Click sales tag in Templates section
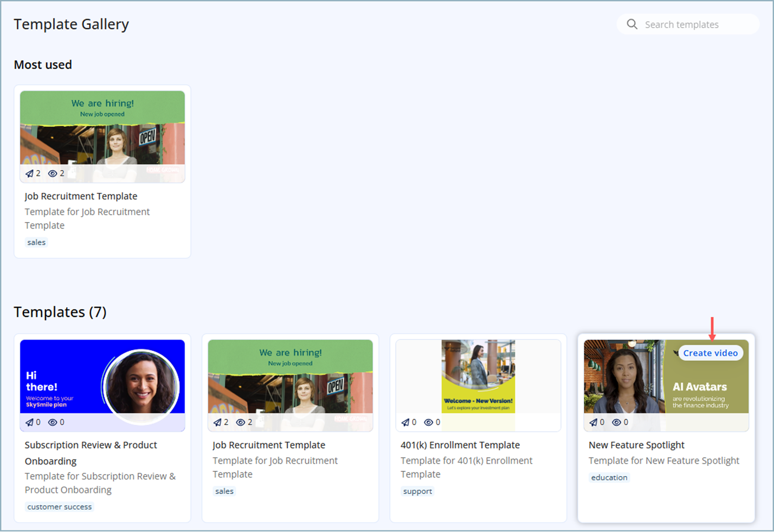Viewport: 774px width, 532px height. (224, 491)
